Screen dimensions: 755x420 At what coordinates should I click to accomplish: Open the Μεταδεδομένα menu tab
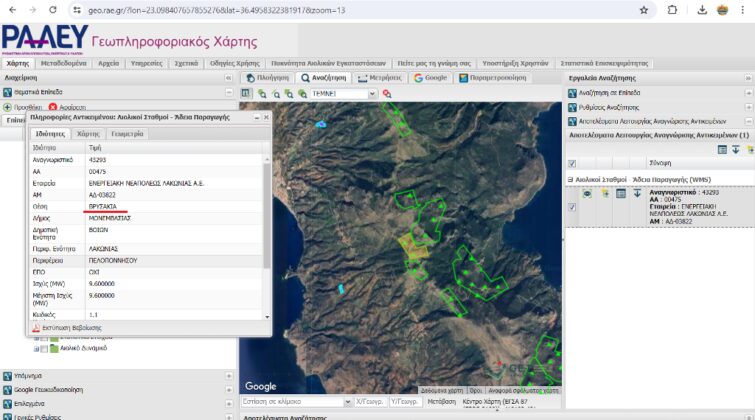coord(64,63)
